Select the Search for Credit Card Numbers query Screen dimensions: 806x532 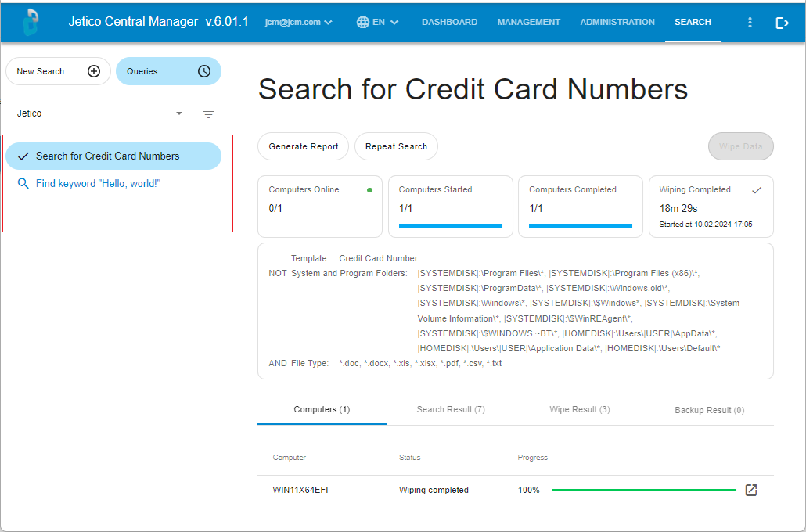(x=113, y=156)
